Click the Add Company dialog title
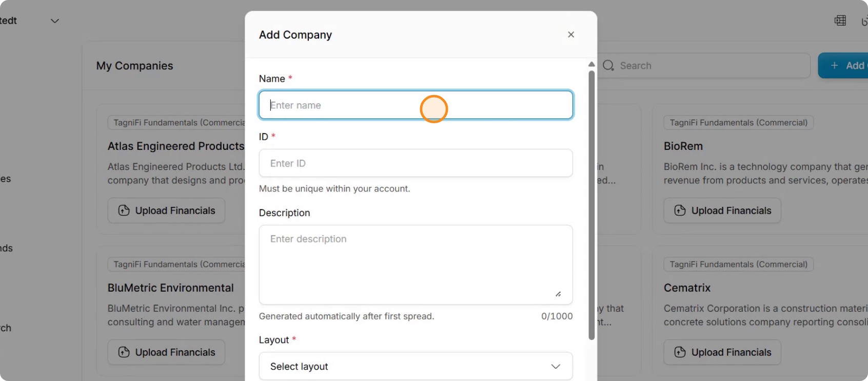This screenshot has width=868, height=381. (295, 35)
